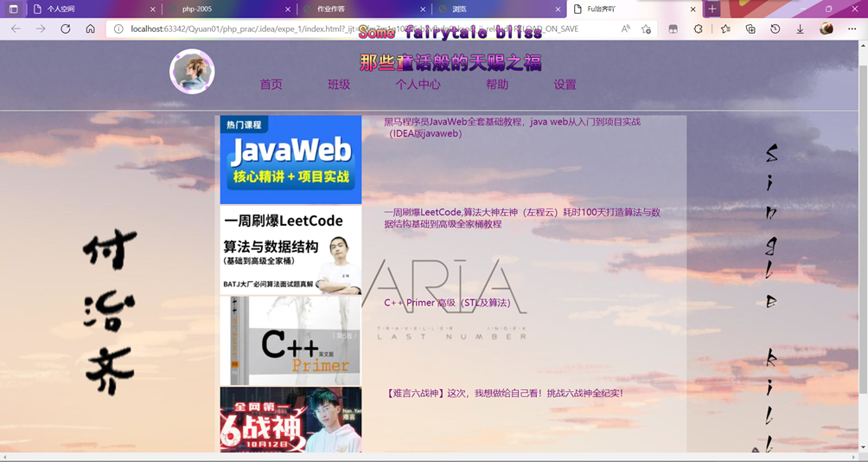Close the 作业作答 tab
Screen dimensions: 868x462
[423, 9]
